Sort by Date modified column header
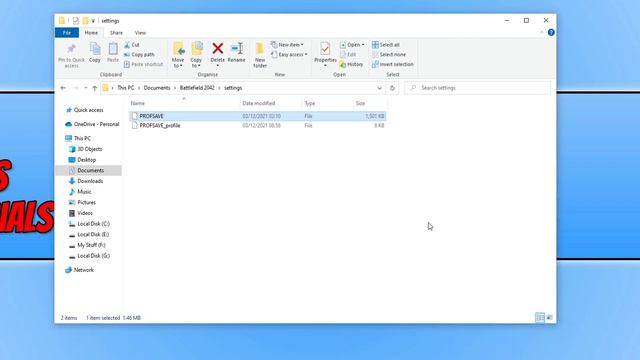 259,104
